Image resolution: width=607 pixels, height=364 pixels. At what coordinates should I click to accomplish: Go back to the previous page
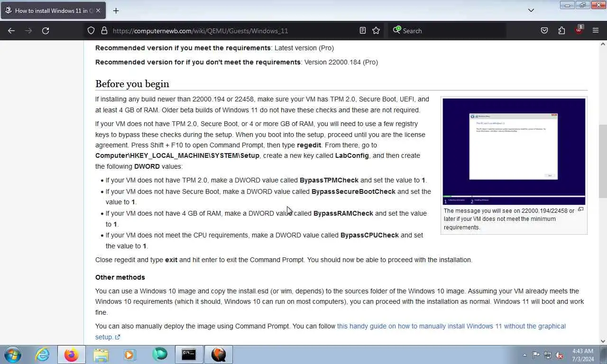click(11, 30)
